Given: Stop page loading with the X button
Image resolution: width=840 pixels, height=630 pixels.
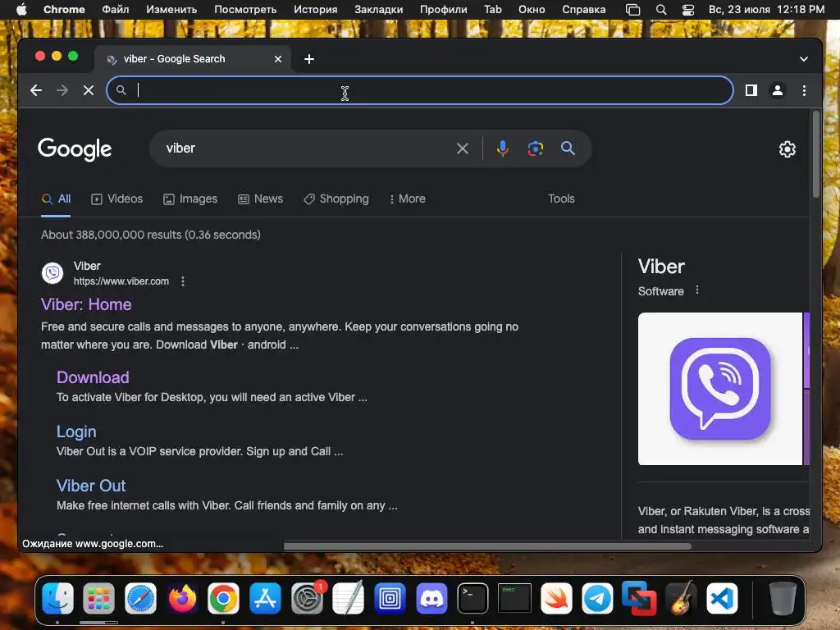Looking at the screenshot, I should [x=89, y=90].
